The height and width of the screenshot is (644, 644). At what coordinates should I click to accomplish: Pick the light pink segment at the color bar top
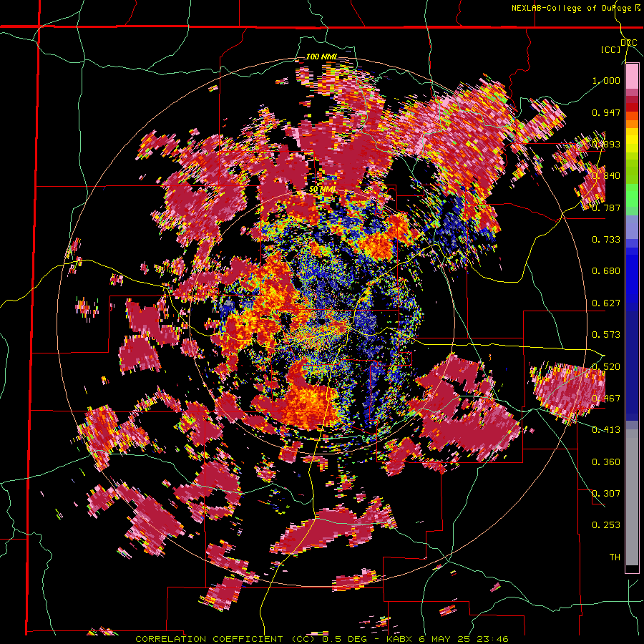tap(632, 77)
